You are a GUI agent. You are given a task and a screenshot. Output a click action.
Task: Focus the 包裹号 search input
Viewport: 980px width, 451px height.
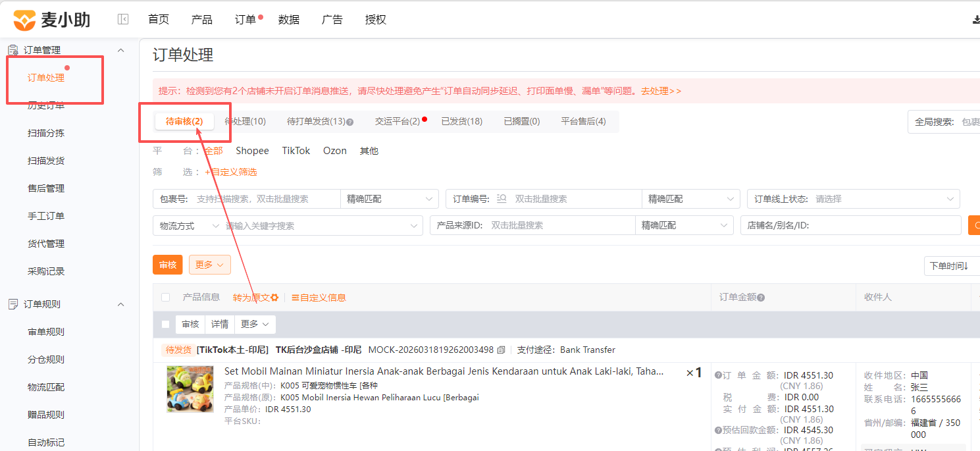[266, 199]
